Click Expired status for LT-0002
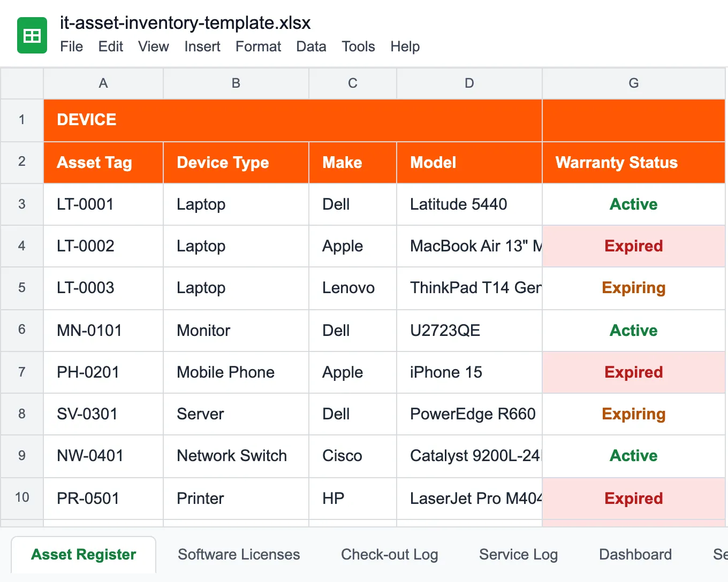This screenshot has width=728, height=582. [634, 246]
